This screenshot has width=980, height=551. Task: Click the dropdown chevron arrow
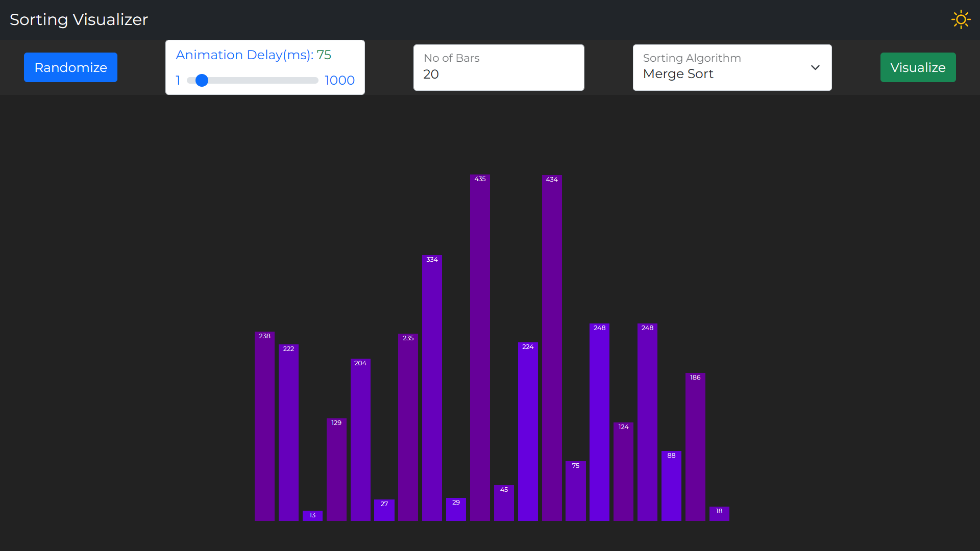pos(815,67)
